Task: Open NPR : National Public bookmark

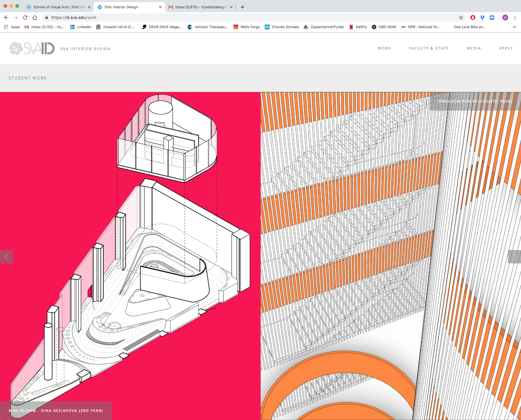Action: [421, 27]
